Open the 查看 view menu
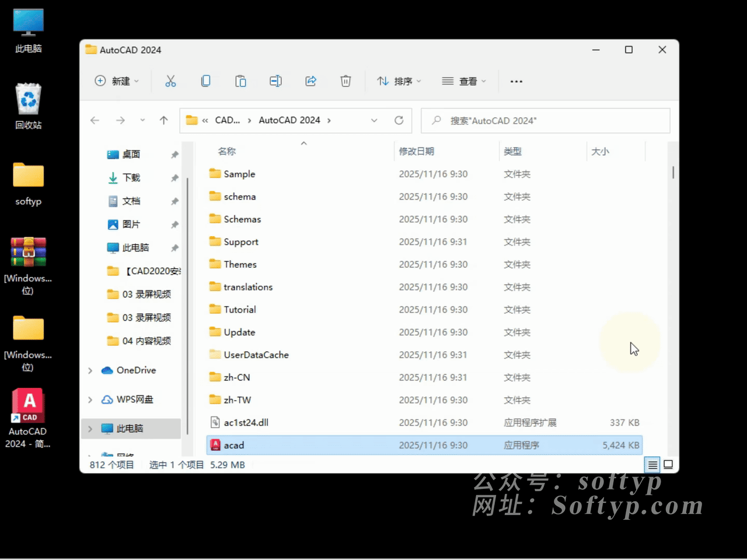 pyautogui.click(x=464, y=81)
